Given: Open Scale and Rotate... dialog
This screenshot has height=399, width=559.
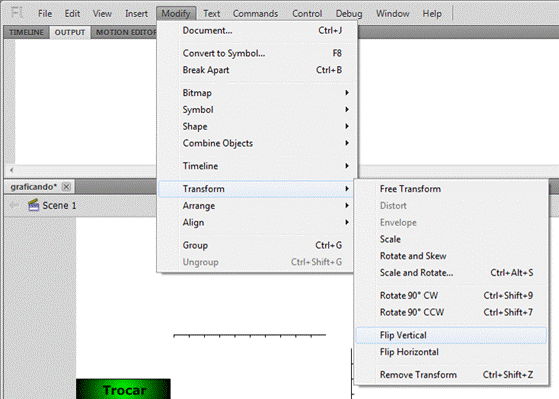Looking at the screenshot, I should click(x=451, y=273).
